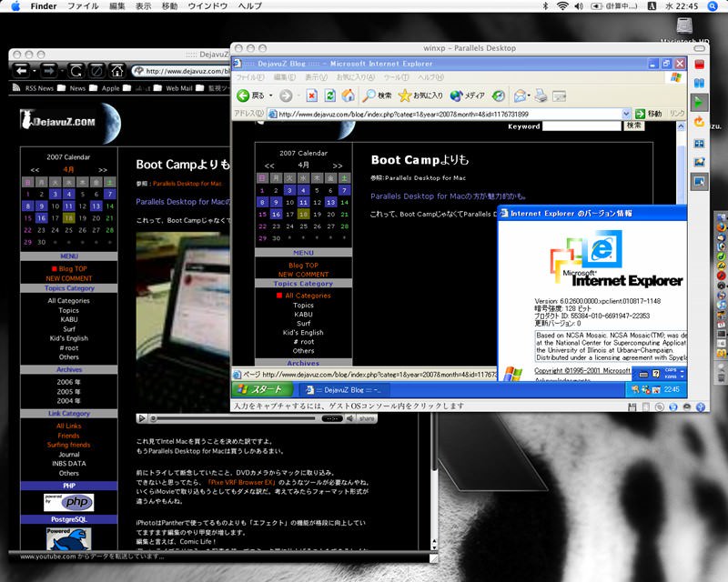Click the Keyword input field in the IE page
Image resolution: width=728 pixels, height=582 pixels.
coord(581,125)
